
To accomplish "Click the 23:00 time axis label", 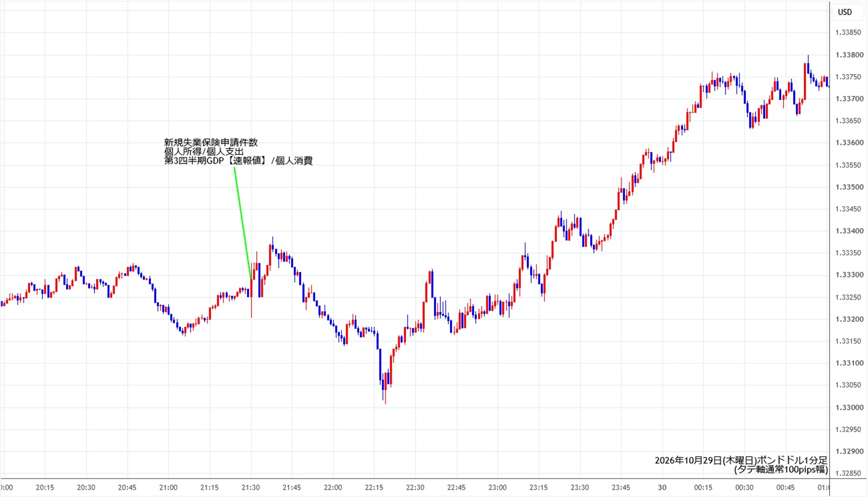I will click(498, 488).
